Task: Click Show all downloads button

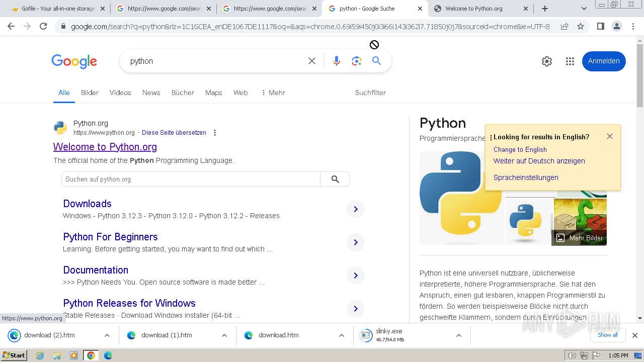Action: pos(607,335)
